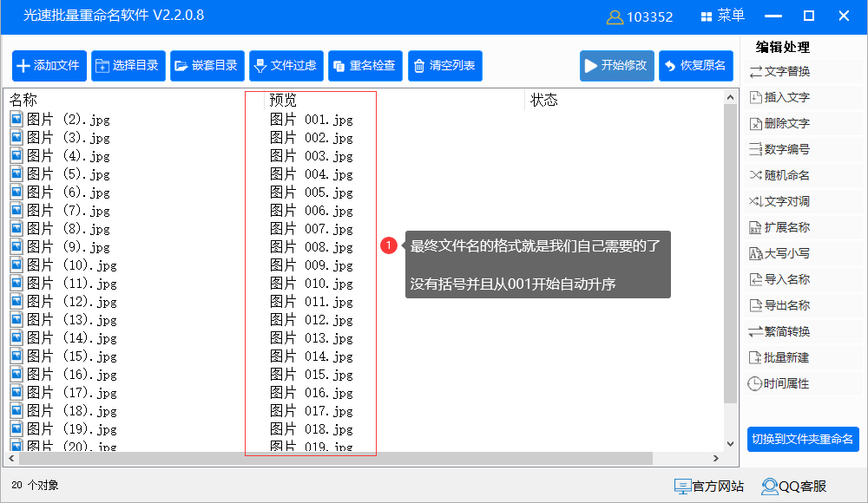Contact QQ客服 support
This screenshot has height=503, width=868.
point(794,487)
